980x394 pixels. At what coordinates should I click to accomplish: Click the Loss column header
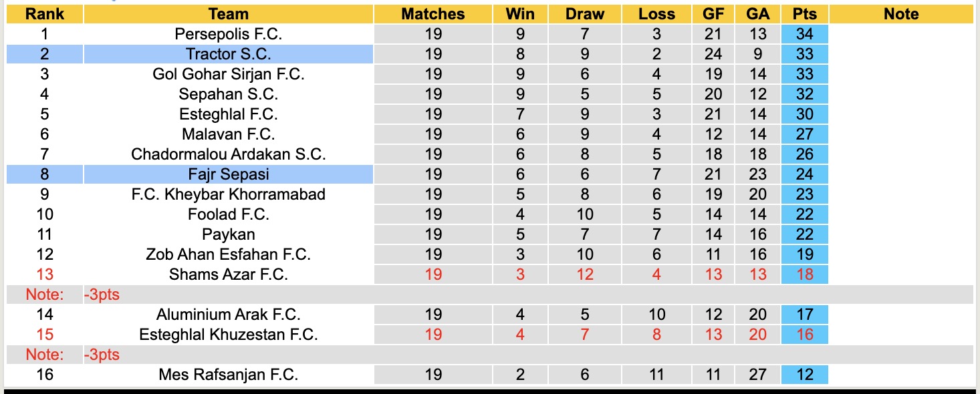pyautogui.click(x=656, y=14)
